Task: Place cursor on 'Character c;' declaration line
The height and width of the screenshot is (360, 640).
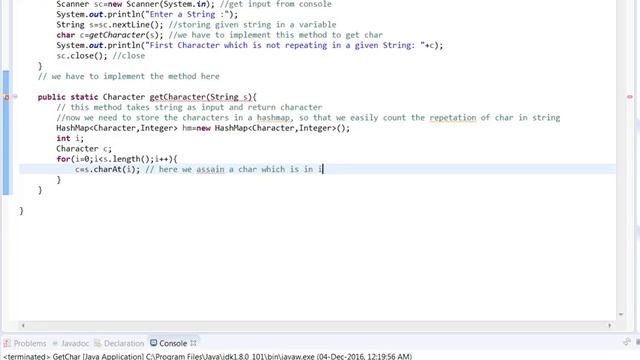Action: point(84,149)
